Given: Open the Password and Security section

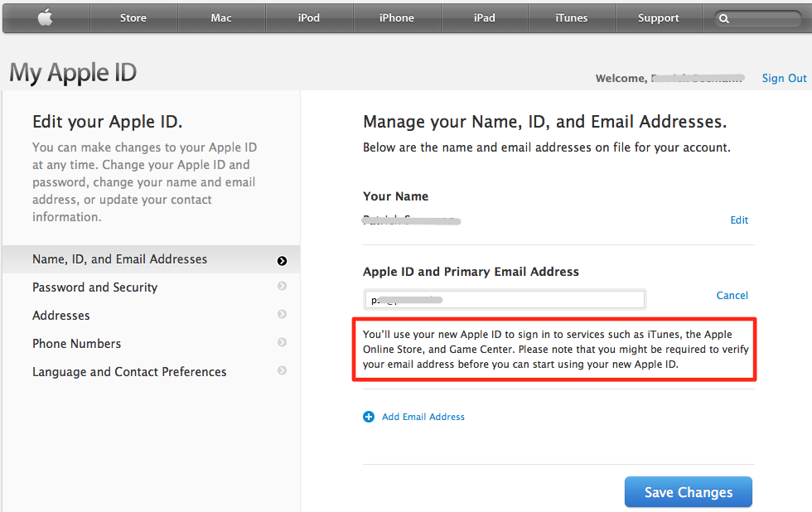Looking at the screenshot, I should (x=151, y=287).
